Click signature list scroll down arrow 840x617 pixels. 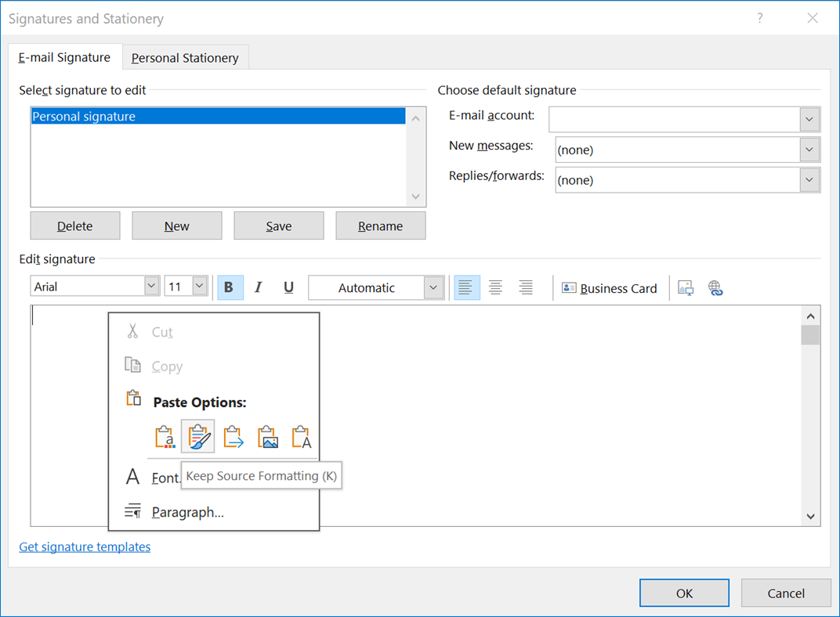click(416, 197)
